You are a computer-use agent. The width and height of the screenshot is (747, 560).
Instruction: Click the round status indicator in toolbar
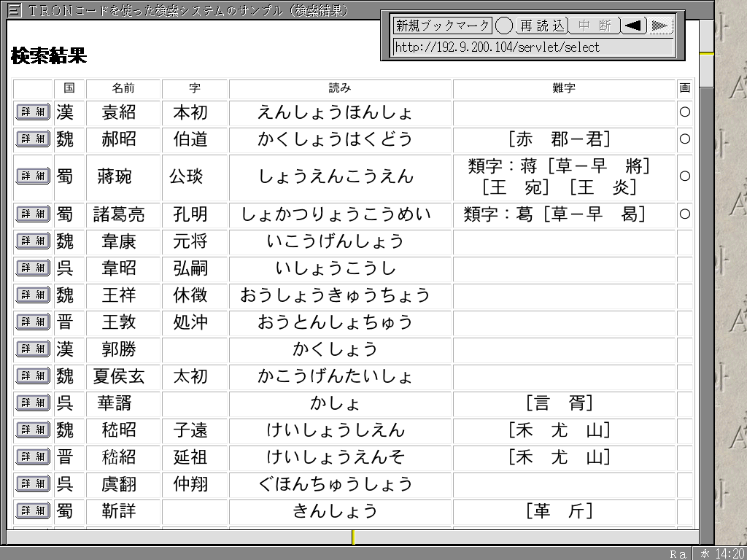[504, 26]
